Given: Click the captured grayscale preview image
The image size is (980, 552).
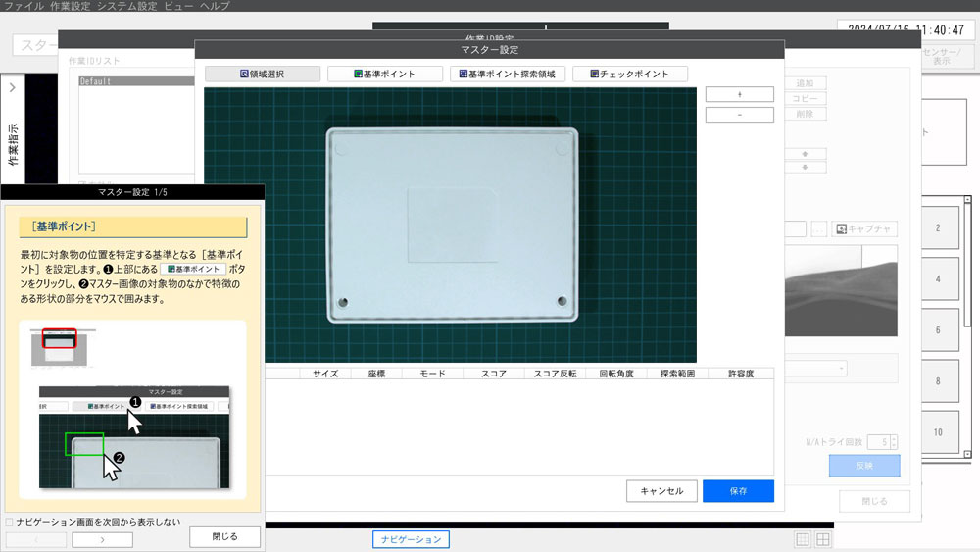Looking at the screenshot, I should (x=841, y=290).
